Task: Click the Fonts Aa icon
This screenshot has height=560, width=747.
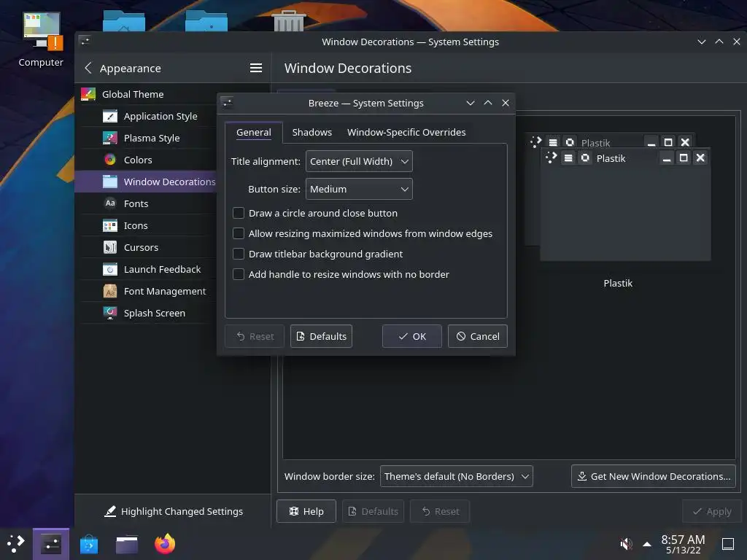Action: pyautogui.click(x=110, y=203)
